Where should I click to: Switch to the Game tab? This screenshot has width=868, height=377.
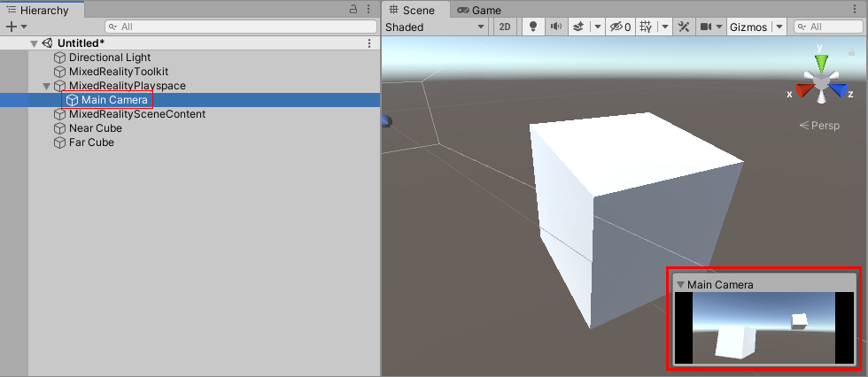479,10
